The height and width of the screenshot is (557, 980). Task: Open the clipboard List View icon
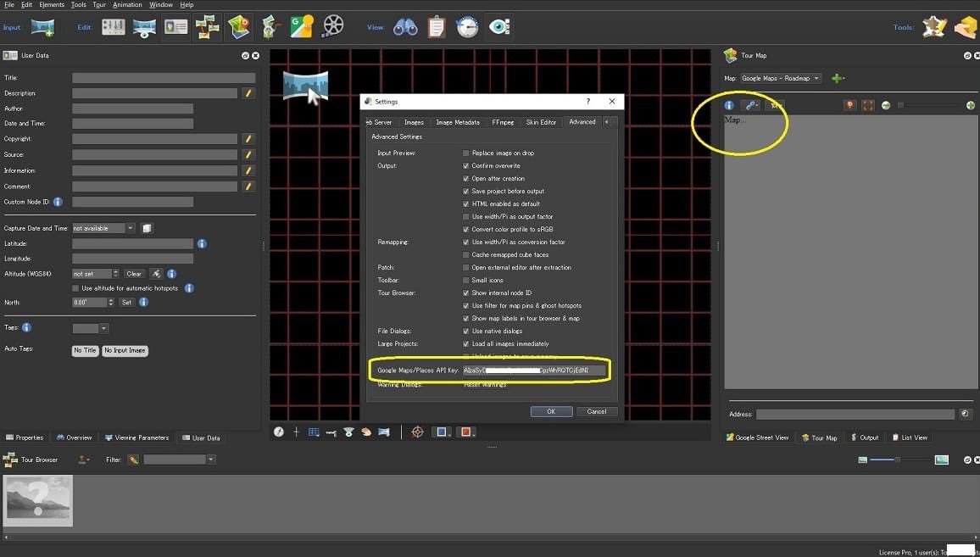(x=437, y=27)
